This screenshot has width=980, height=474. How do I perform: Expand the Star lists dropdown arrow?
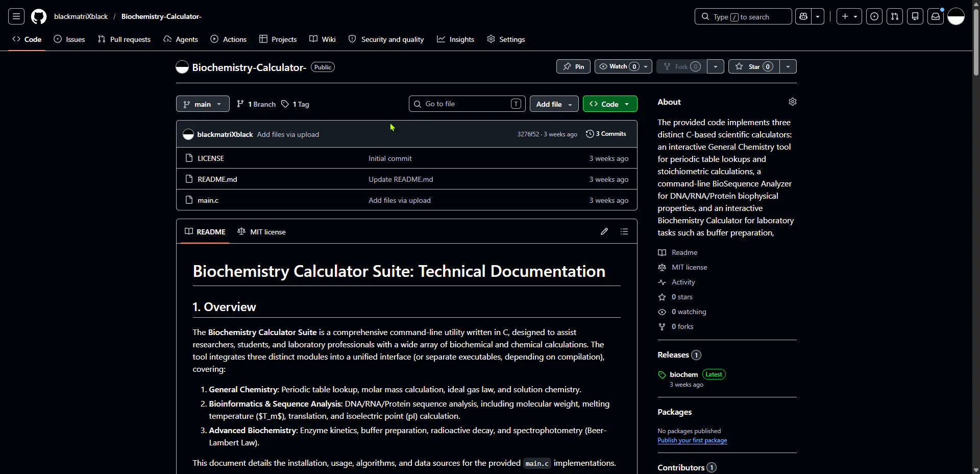click(788, 66)
